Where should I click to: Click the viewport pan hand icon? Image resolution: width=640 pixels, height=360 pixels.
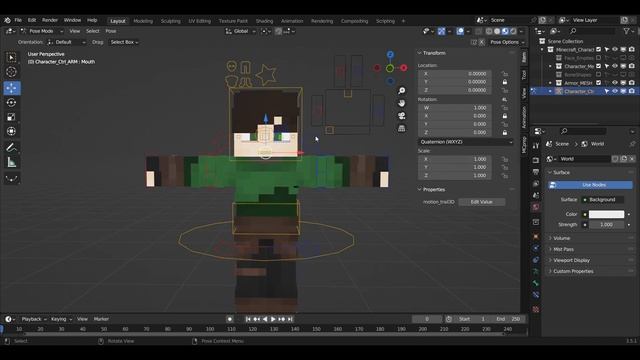pos(402,103)
